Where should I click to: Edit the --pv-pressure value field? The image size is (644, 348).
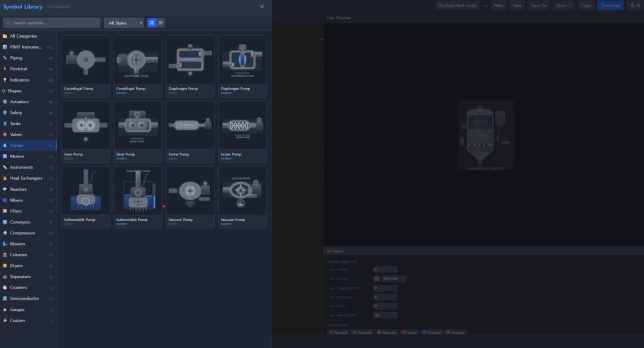coord(385,297)
